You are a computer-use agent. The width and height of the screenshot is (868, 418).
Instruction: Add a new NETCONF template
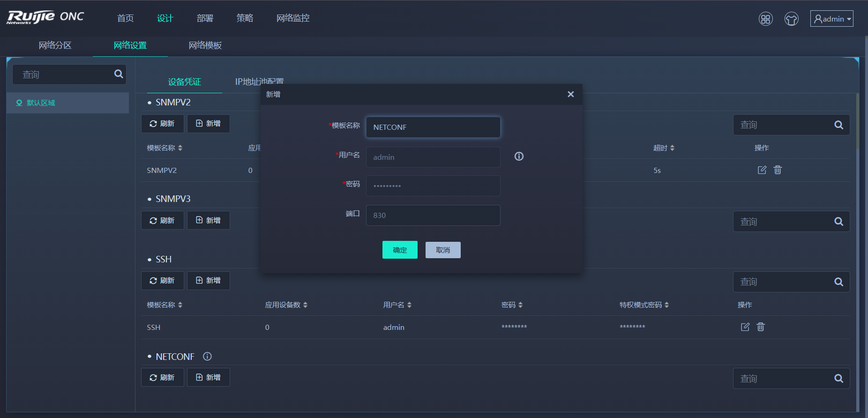tap(209, 377)
